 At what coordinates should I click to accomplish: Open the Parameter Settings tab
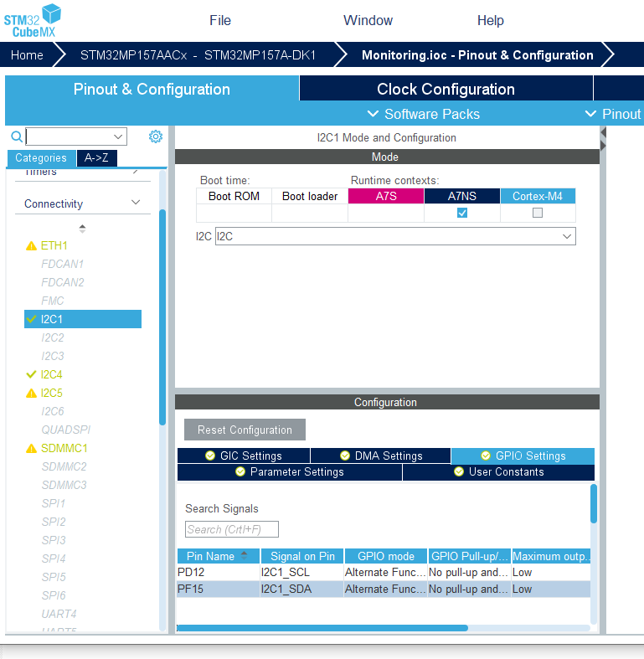(290, 472)
